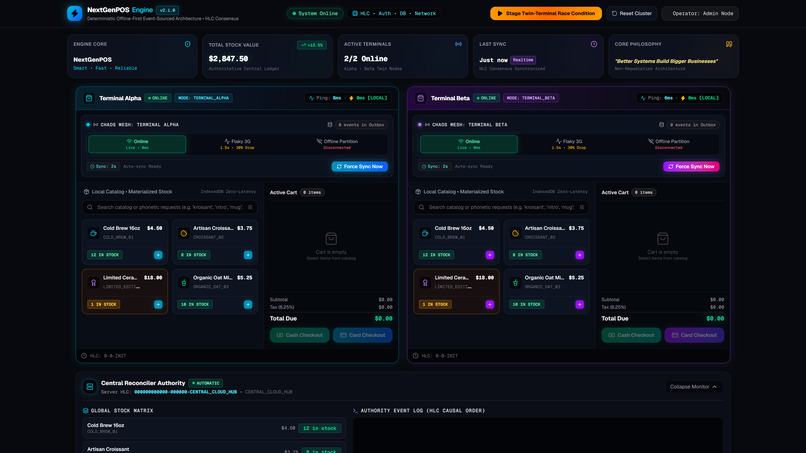This screenshot has width=806, height=453.
Task: Add Cold Brew 16oz in Terminal Beta
Action: 489,255
